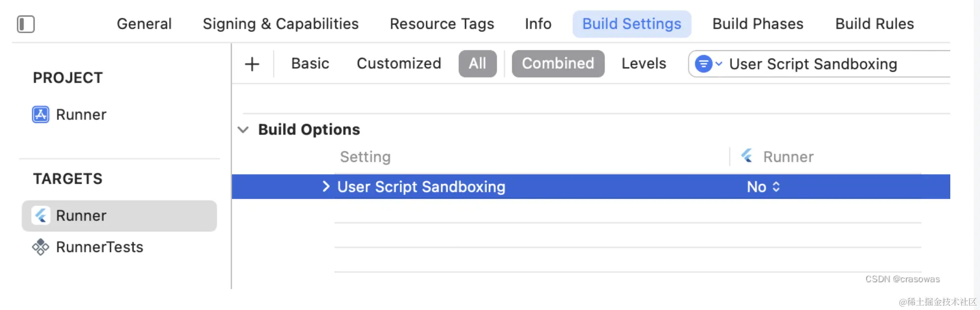Switch to Combined view mode

click(558, 64)
